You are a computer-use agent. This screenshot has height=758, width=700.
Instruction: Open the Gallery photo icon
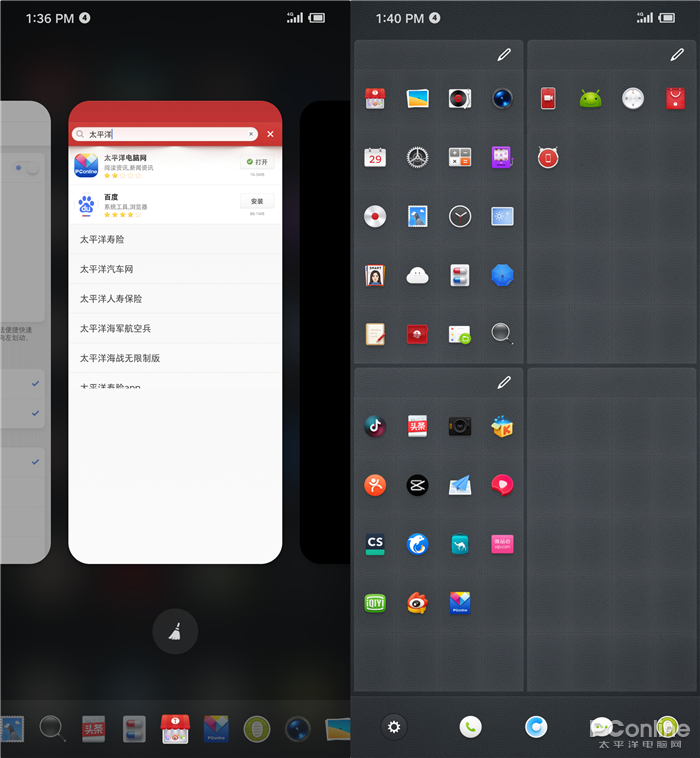click(418, 99)
